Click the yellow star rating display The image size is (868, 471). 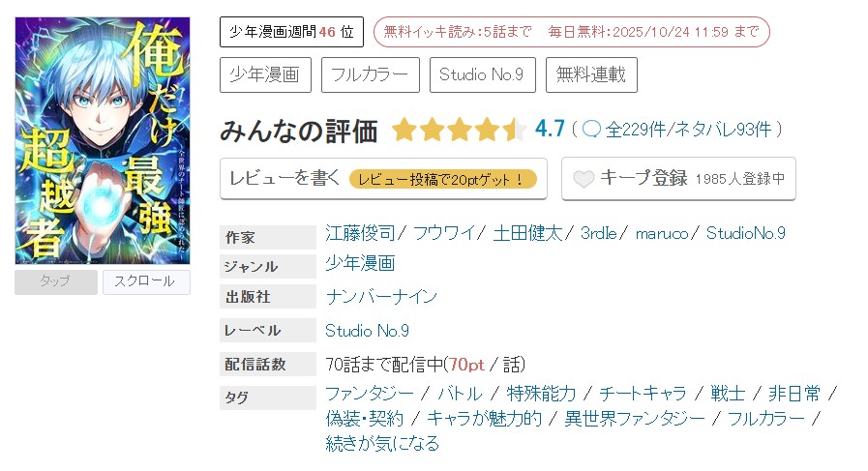pyautogui.click(x=459, y=130)
